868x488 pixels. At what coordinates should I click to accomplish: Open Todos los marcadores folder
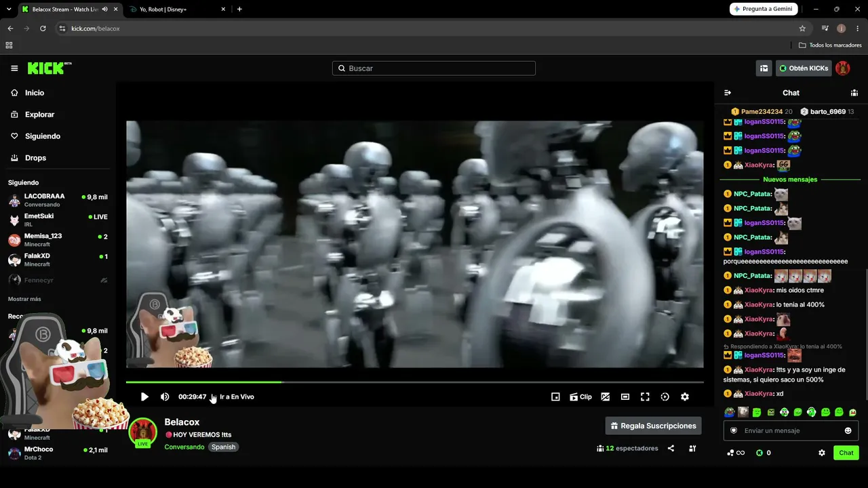click(x=830, y=45)
